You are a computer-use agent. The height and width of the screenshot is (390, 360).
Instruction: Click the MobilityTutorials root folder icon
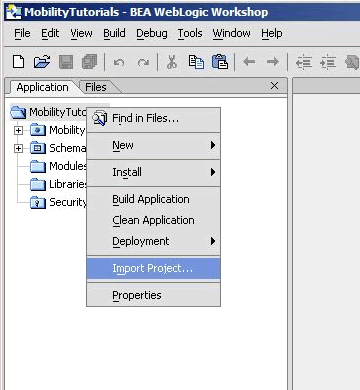point(18,112)
